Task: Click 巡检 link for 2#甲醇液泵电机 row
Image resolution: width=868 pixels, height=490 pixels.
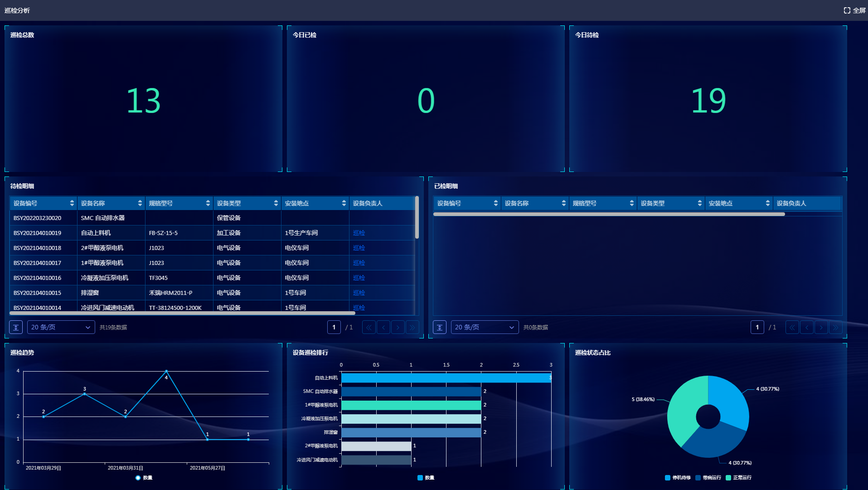Action: 359,248
